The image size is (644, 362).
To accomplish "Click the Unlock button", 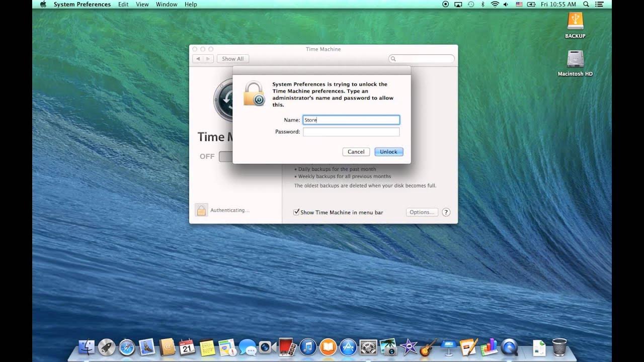I will click(388, 151).
